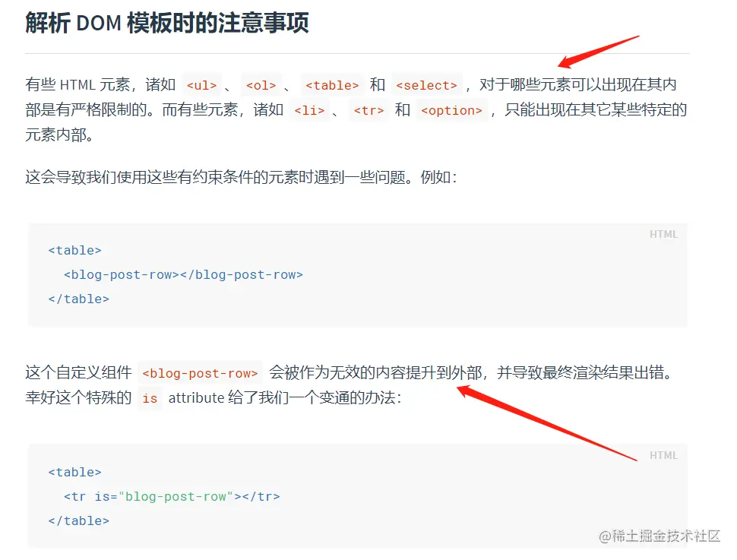Click the closing </table> line in first code block
This screenshot has height=560, width=737.
pyautogui.click(x=78, y=299)
